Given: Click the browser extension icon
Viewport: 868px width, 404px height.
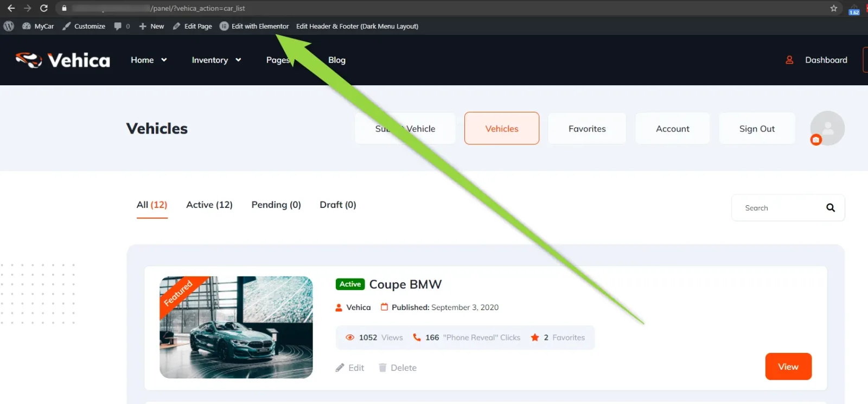Looking at the screenshot, I should pyautogui.click(x=854, y=9).
